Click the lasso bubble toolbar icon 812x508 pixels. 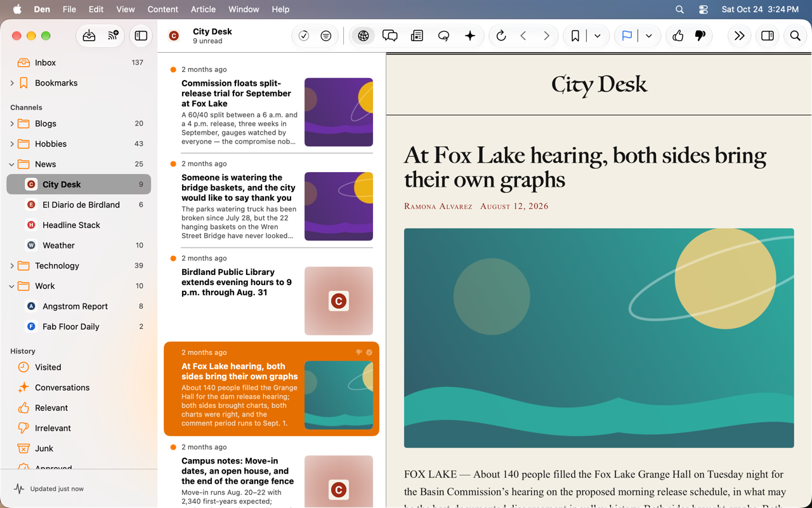443,36
